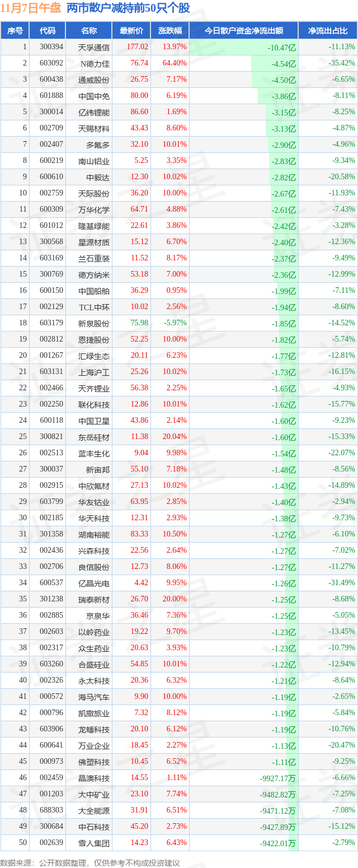Click 亿晶光电 outflow ratio -31.49%
Viewport: 358px width, 868px height.
tap(342, 583)
